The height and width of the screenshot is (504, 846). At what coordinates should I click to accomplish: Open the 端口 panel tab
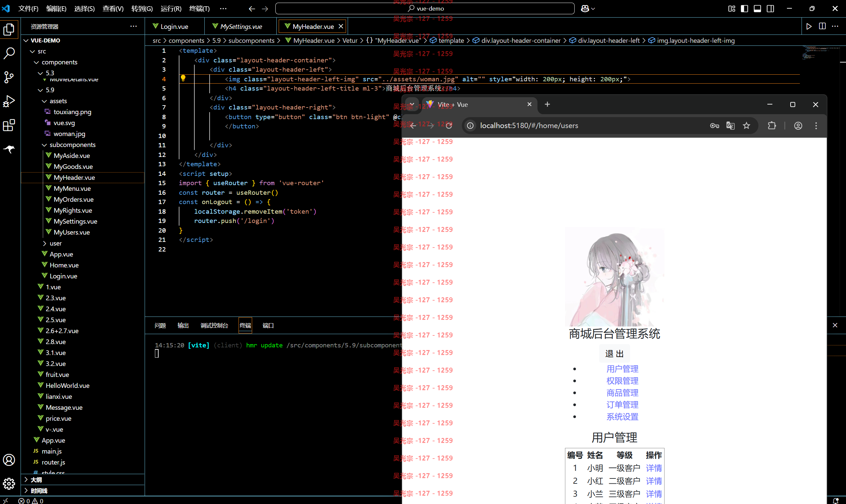268,325
